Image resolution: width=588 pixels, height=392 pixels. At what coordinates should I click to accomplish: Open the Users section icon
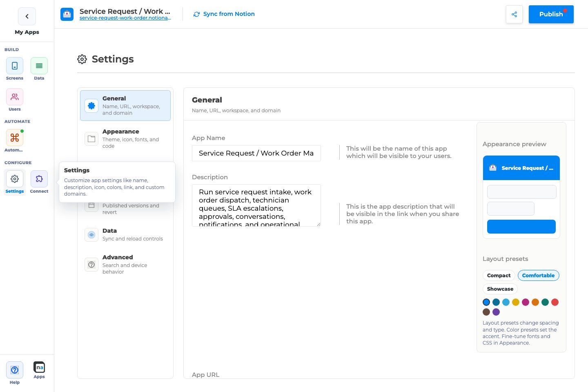point(15,97)
